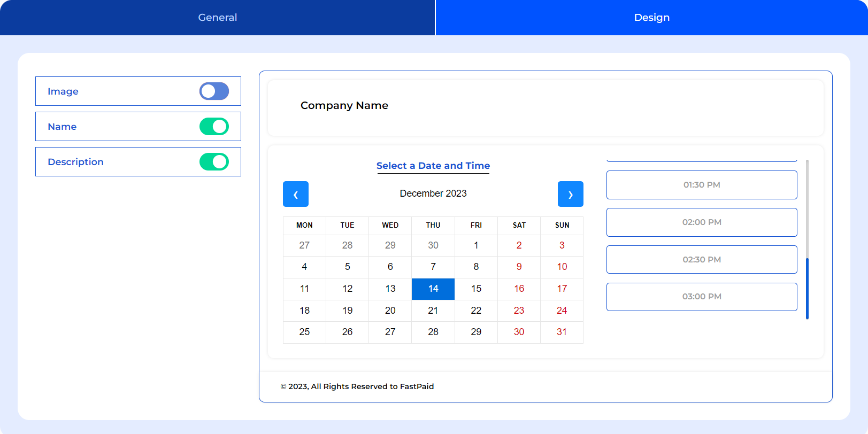Click the Company Name header text
Viewport: 868px width, 434px height.
pos(344,106)
